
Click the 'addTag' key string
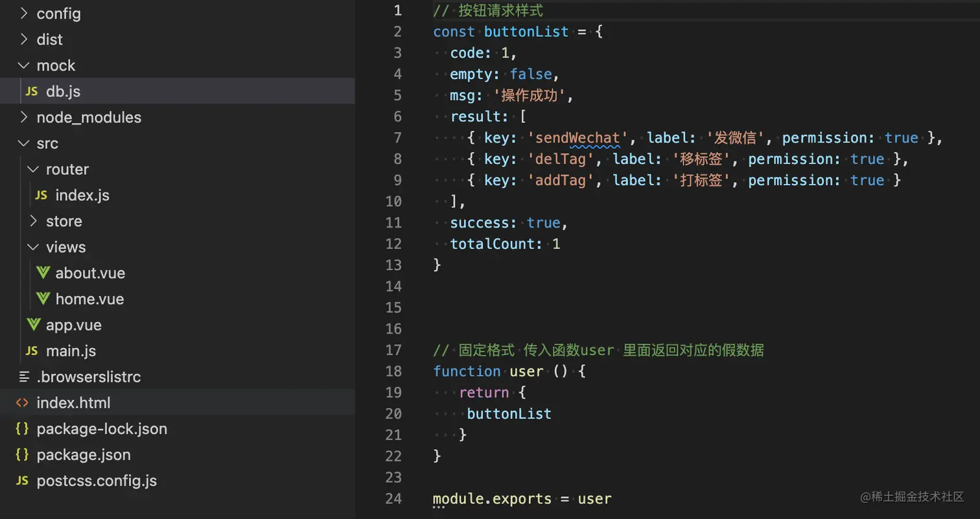(x=561, y=180)
